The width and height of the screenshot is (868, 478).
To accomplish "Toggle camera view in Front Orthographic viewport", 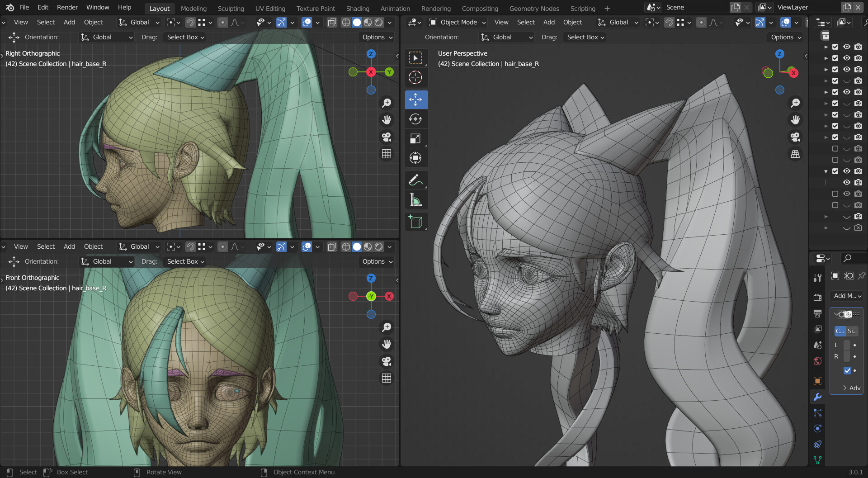I will 387,361.
